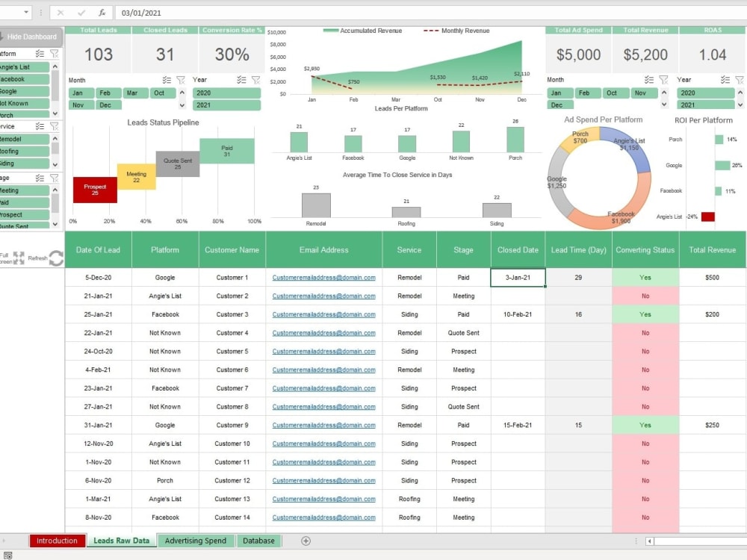Click the macro record icon in status bar
Image resolution: width=747 pixels, height=560 pixels.
(8, 556)
